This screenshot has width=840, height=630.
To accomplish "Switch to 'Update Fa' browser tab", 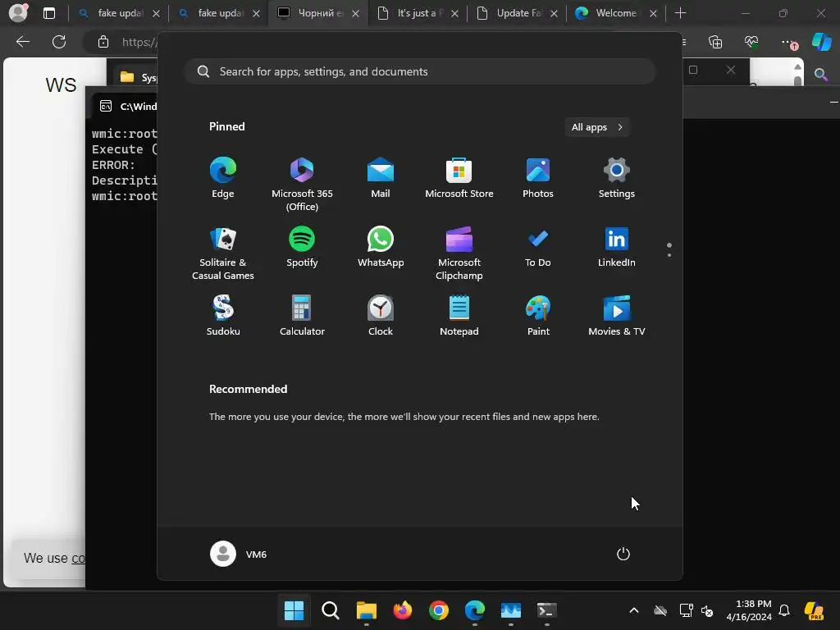I will [518, 13].
